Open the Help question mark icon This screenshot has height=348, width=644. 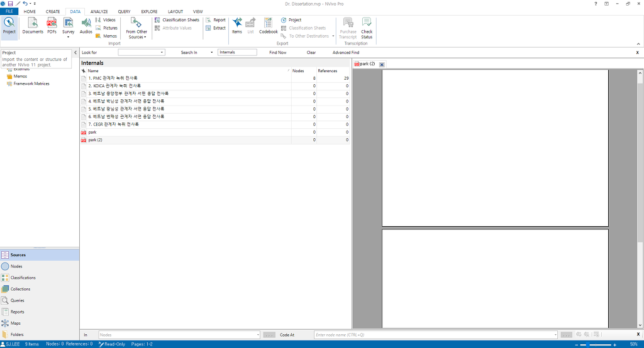tap(596, 4)
